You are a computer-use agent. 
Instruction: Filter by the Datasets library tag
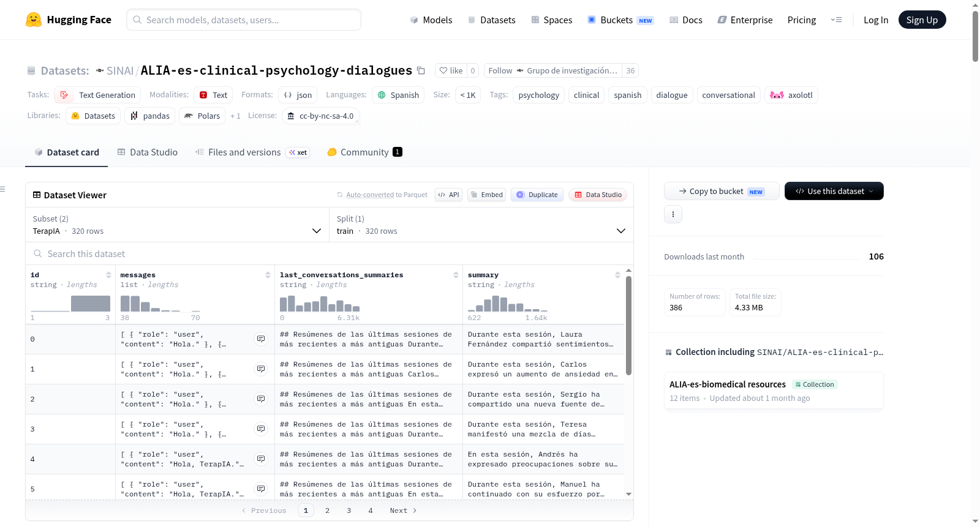(x=93, y=116)
